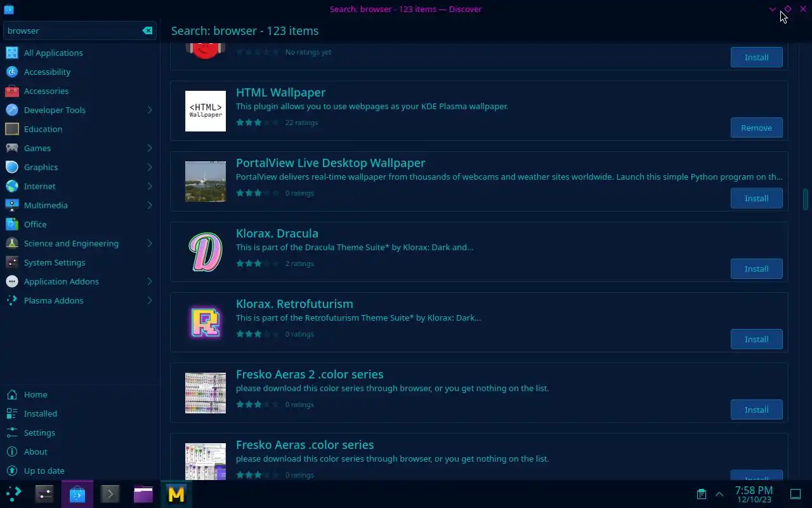Expand the Application Addons arrow
Image resolution: width=812 pixels, height=508 pixels.
(150, 281)
